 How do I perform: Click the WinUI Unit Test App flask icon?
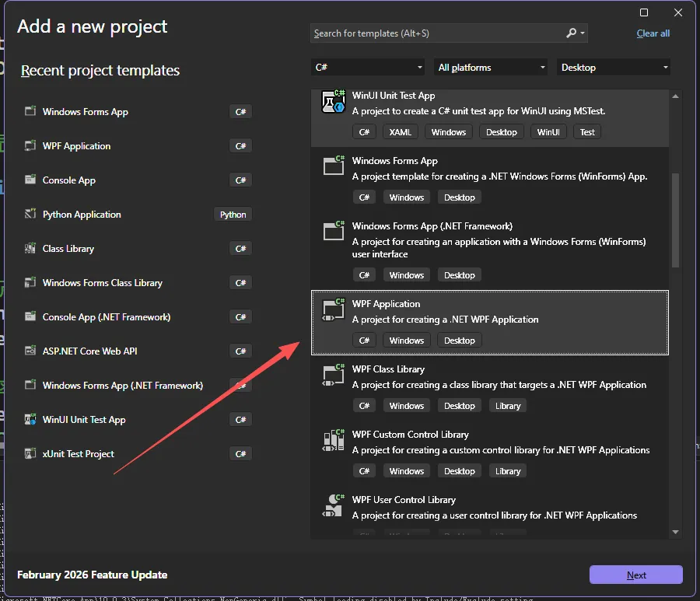333,102
